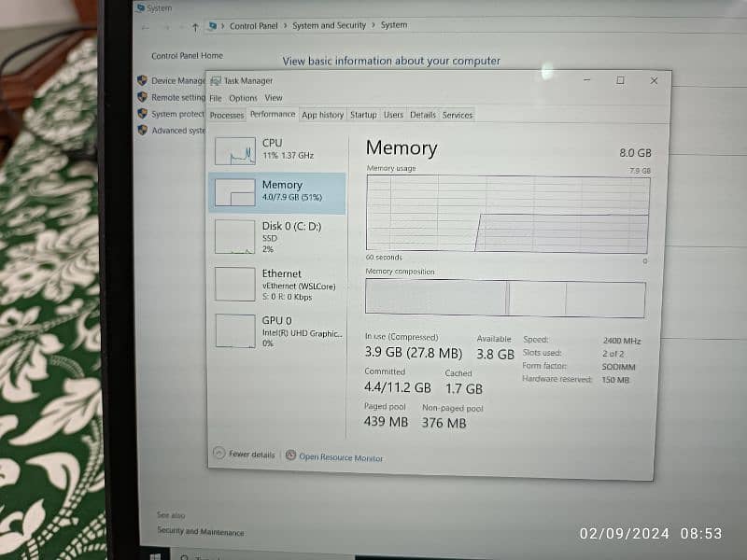Click the Remote settings shield icon
Viewport: 747px width, 560px height.
(x=142, y=97)
